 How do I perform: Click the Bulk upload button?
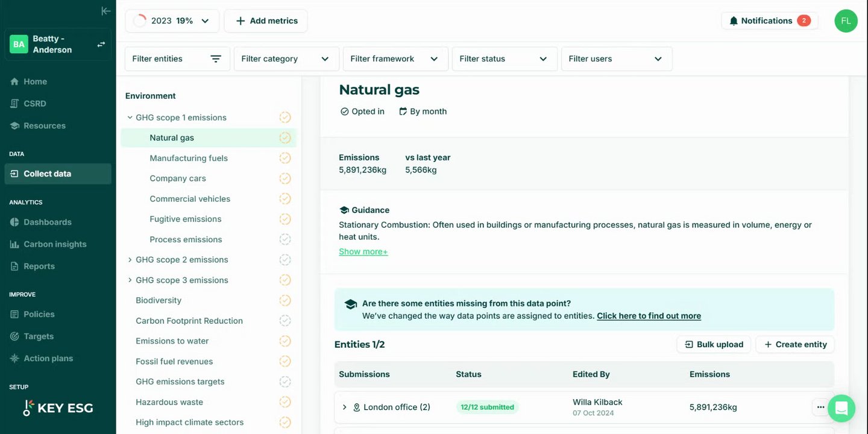714,344
